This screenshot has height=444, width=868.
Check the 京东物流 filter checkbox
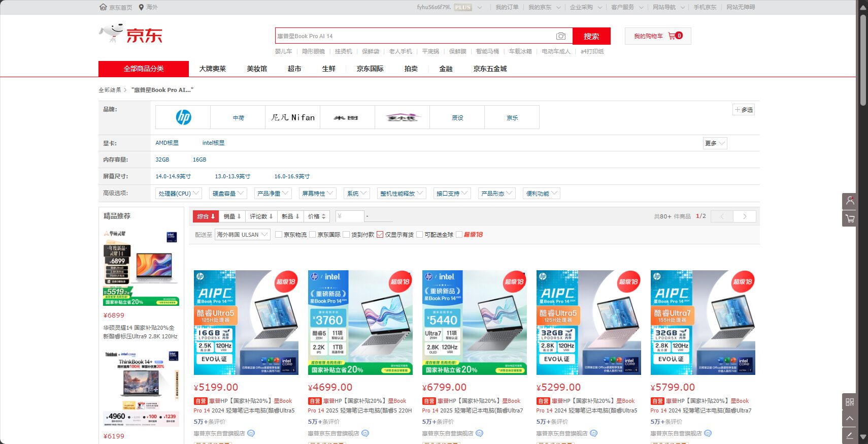[279, 235]
